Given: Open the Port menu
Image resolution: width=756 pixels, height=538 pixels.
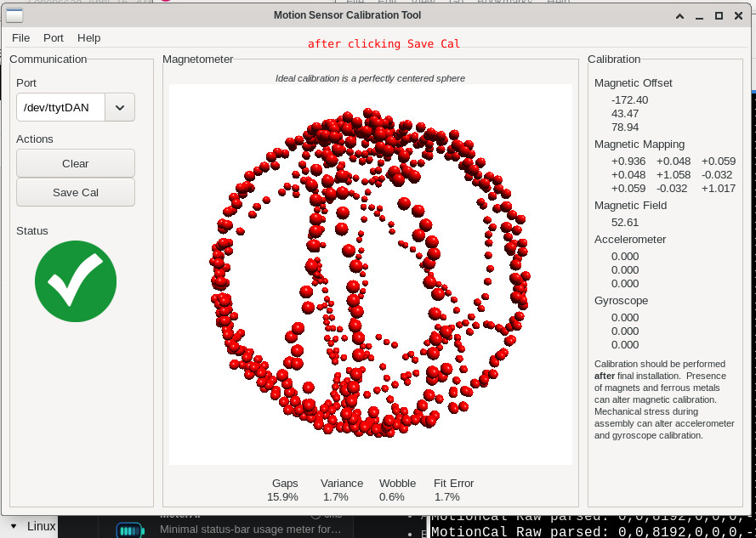Looking at the screenshot, I should point(54,37).
